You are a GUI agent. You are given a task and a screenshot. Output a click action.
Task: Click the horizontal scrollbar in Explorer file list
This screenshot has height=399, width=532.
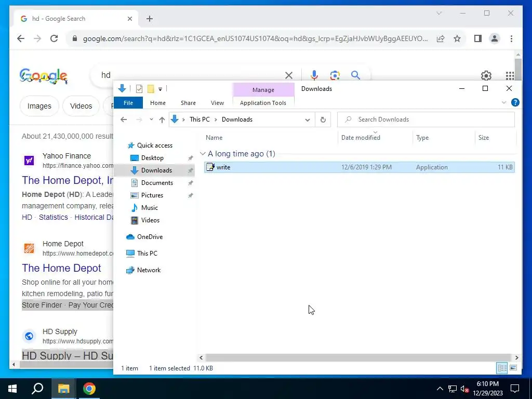tap(358, 357)
